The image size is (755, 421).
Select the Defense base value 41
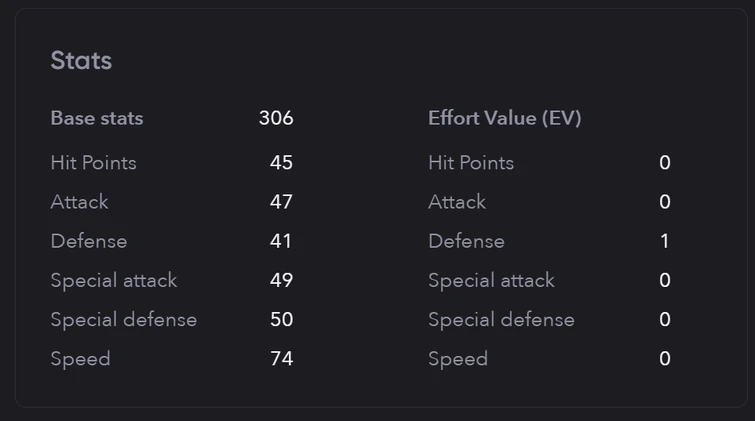point(281,241)
